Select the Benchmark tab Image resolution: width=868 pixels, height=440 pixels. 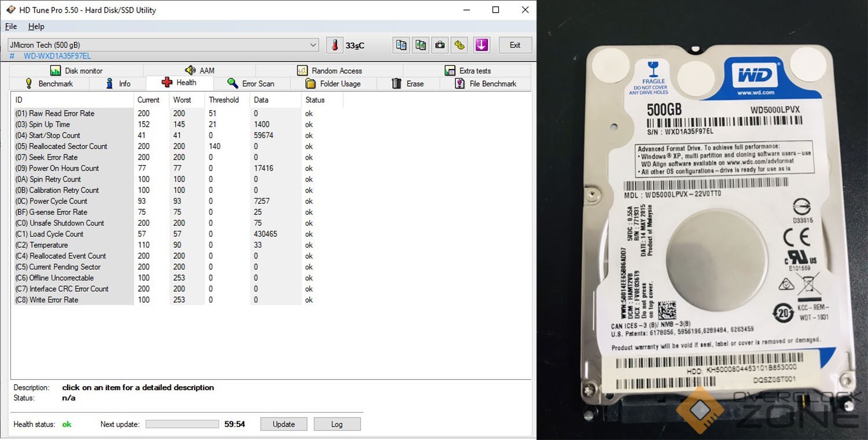tap(49, 83)
